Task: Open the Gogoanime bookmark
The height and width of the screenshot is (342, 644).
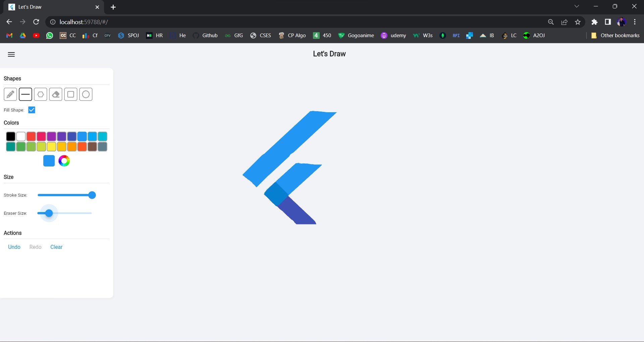Action: click(356, 36)
